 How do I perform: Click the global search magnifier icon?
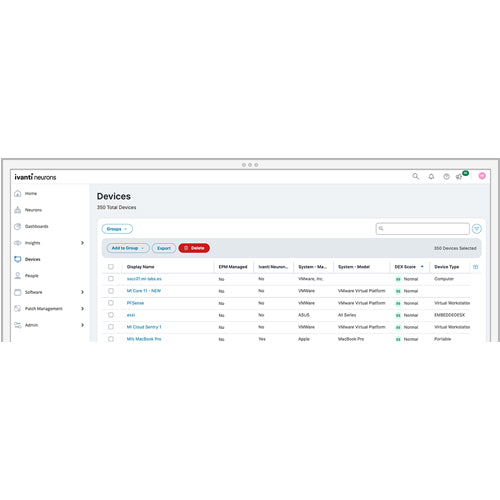click(415, 176)
